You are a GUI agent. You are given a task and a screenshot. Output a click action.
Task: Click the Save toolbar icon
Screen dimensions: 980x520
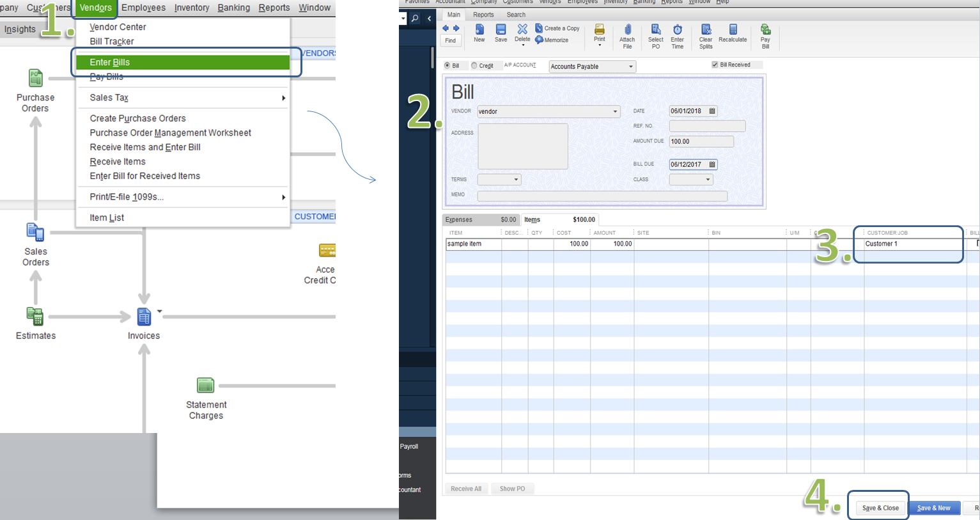501,29
